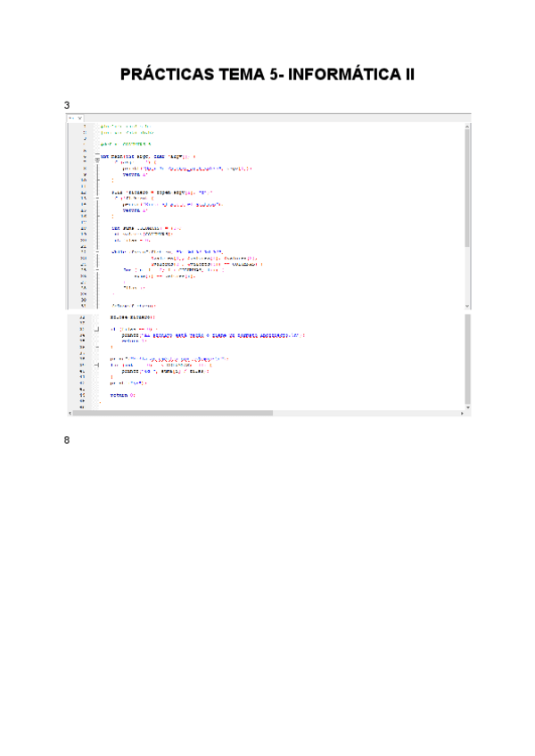Collapse the while loop fold marker
Screen dimensions: 535x756
(x=96, y=252)
